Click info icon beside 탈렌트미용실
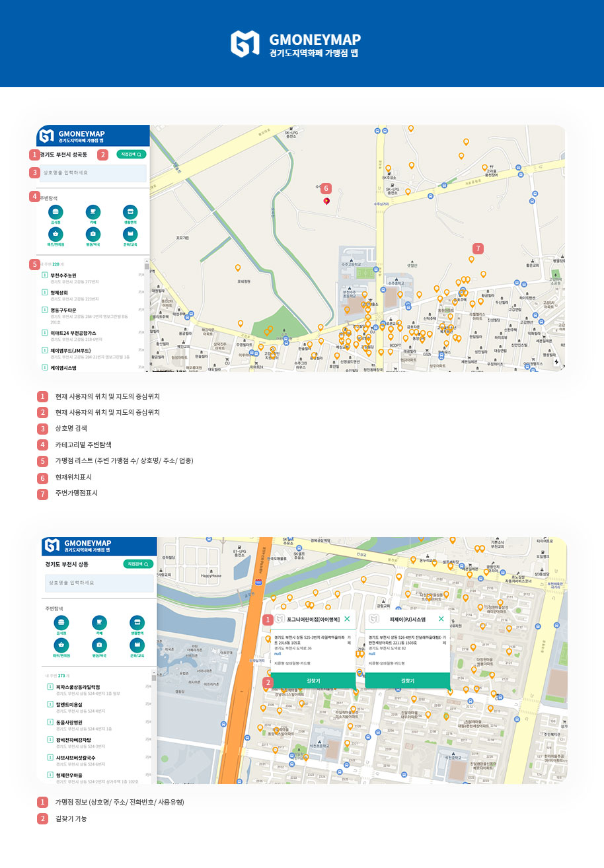604x868 pixels. pos(50,705)
